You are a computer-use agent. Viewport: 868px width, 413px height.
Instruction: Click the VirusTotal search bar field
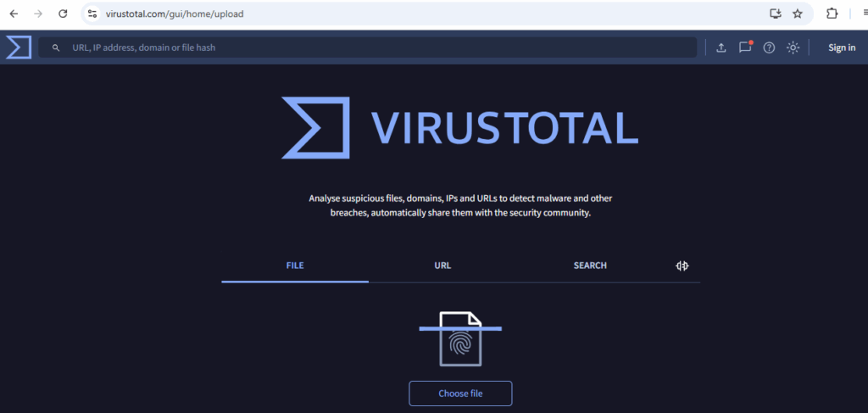[368, 47]
